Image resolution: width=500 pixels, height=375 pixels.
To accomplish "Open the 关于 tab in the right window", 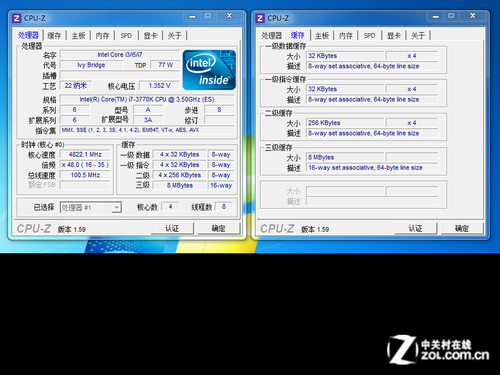I will coord(418,36).
